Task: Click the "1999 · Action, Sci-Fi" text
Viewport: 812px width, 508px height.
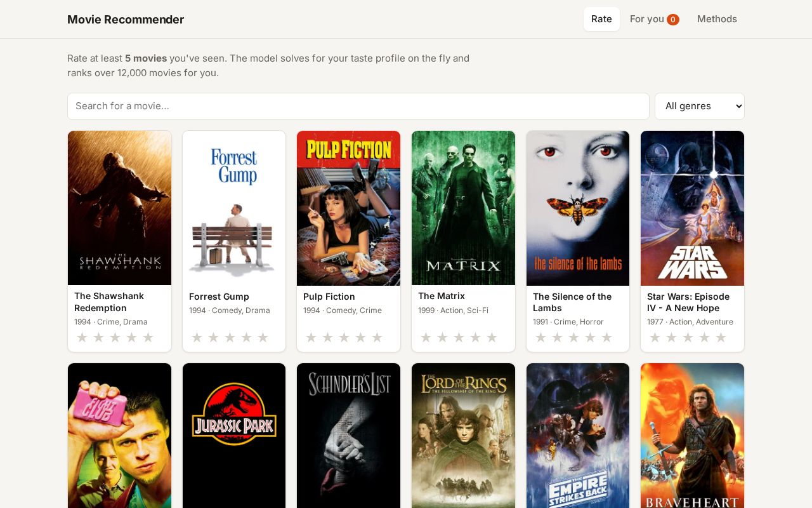Action: coord(453,311)
